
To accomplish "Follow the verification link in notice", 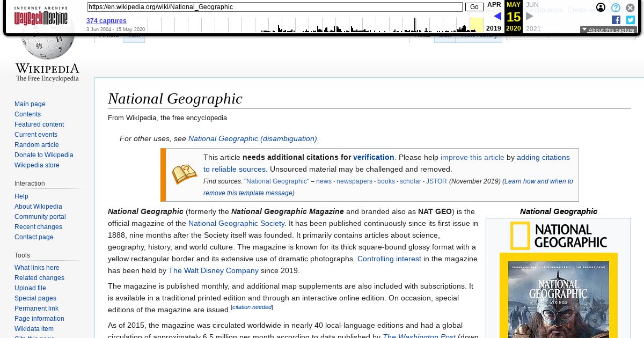I will coord(374,157).
